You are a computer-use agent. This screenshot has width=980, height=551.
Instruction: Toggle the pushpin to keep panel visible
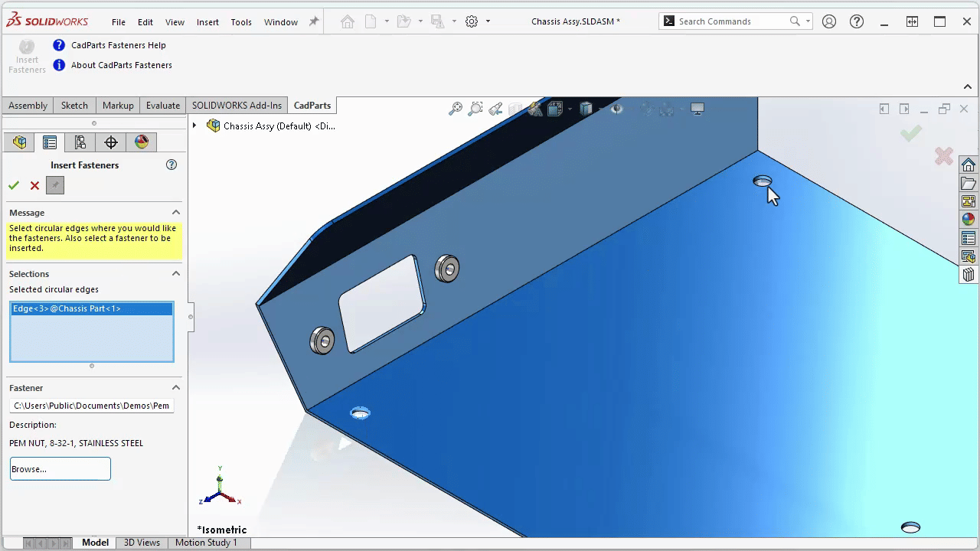pos(54,185)
